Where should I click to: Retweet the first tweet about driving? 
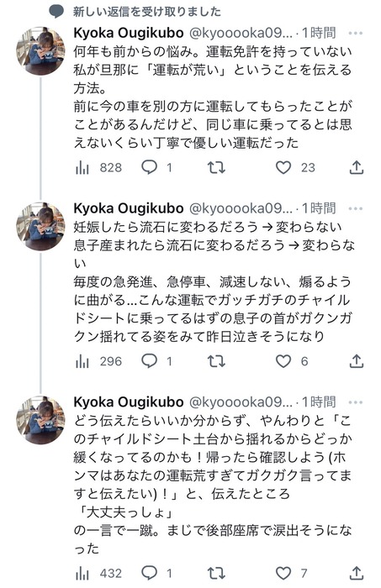(x=217, y=167)
